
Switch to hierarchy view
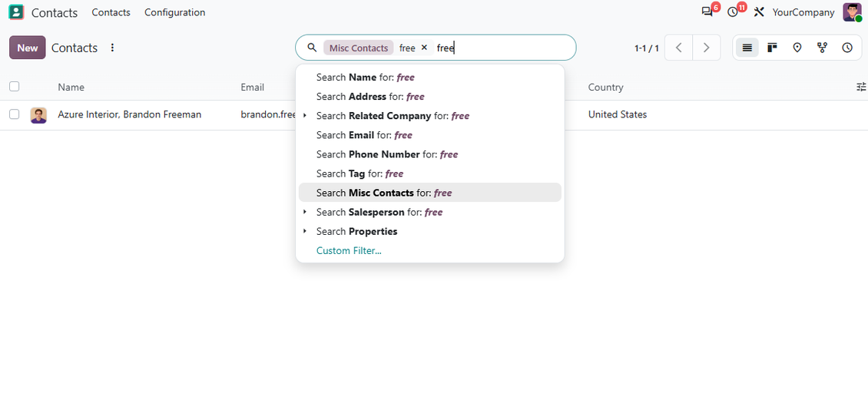pyautogui.click(x=822, y=48)
